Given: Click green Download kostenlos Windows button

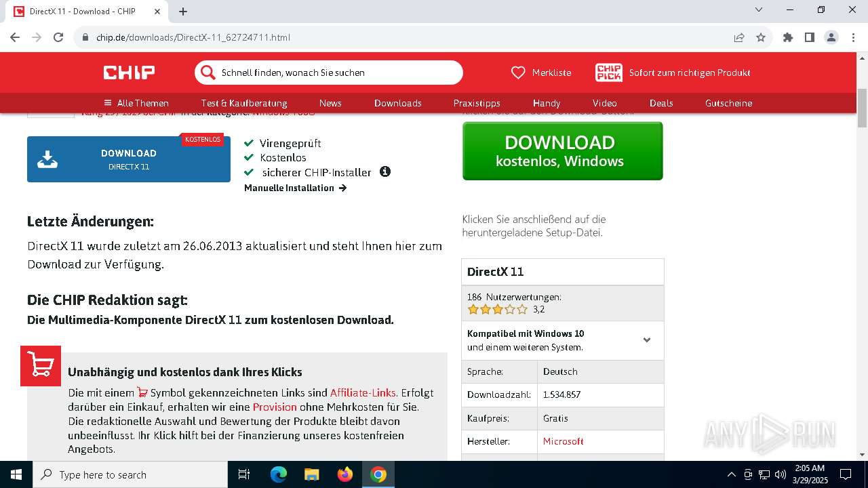Looking at the screenshot, I should pyautogui.click(x=562, y=151).
